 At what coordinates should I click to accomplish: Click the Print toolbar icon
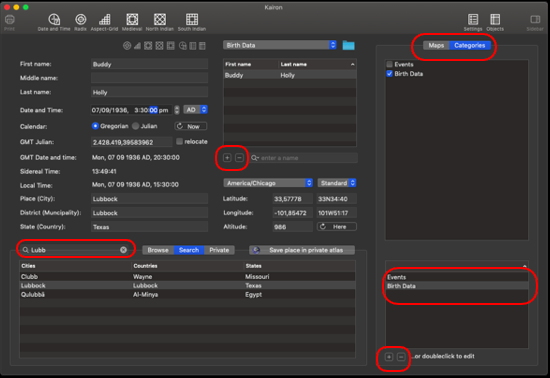click(9, 22)
